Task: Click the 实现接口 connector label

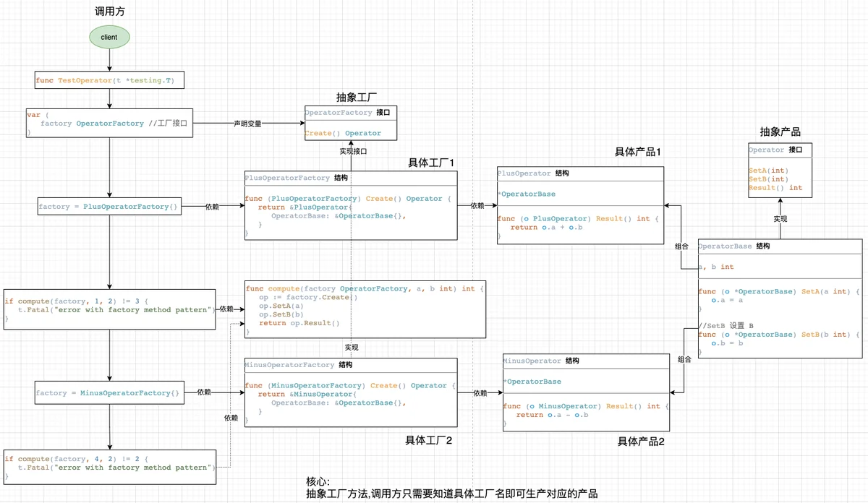Action: (x=353, y=152)
